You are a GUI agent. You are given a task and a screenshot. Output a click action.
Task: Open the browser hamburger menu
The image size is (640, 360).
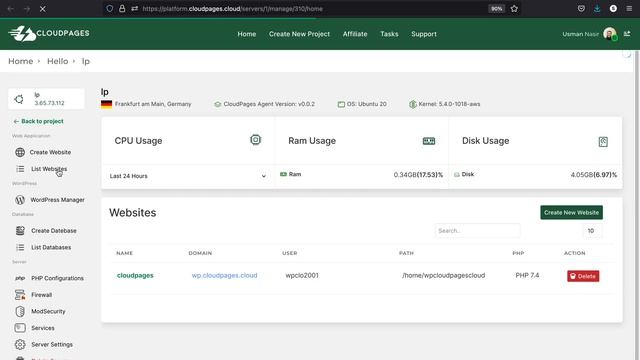[x=629, y=9]
